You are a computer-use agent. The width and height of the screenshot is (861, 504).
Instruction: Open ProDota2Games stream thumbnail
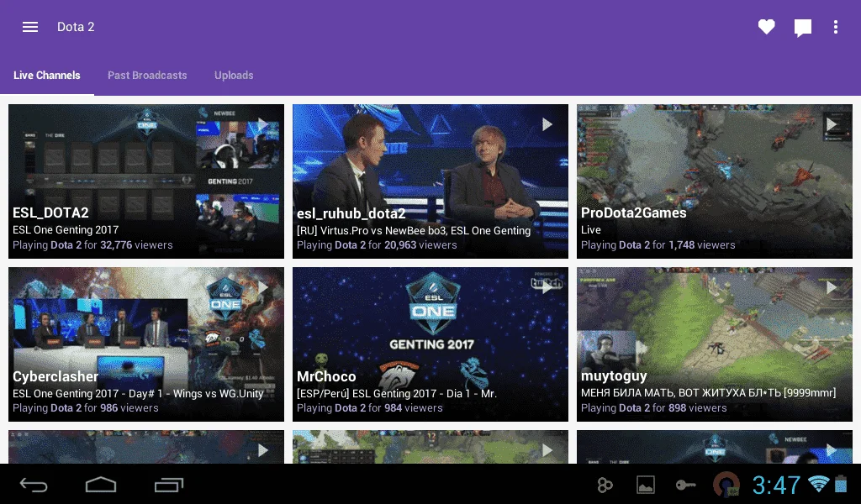tap(715, 181)
